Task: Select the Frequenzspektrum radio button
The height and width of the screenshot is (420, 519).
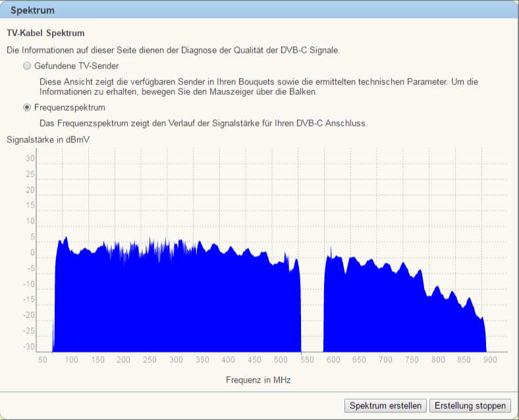Action: coord(27,107)
